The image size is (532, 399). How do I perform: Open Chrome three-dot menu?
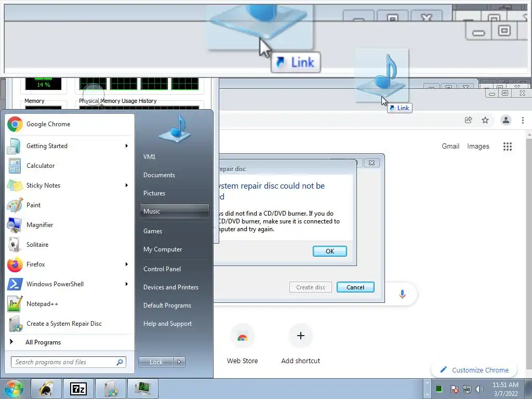coord(523,120)
